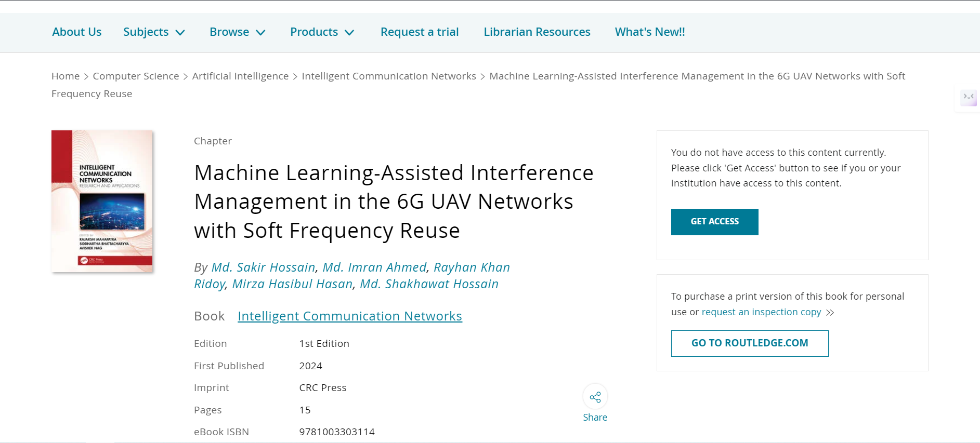This screenshot has width=980, height=443.
Task: Expand the Browse dropdown menu
Action: click(238, 32)
